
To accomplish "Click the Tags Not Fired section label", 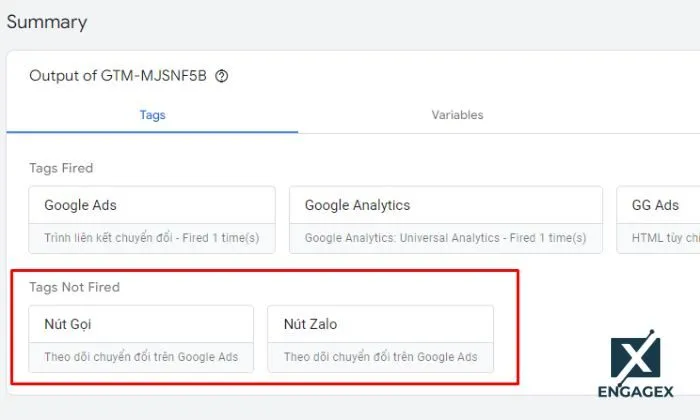I will click(74, 287).
